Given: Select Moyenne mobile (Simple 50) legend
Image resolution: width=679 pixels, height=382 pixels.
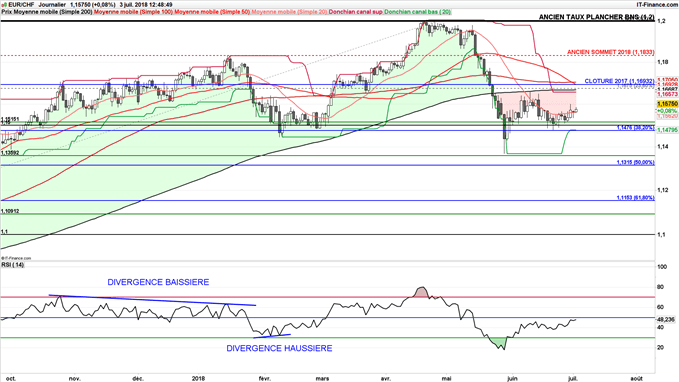Looking at the screenshot, I should tap(212, 12).
